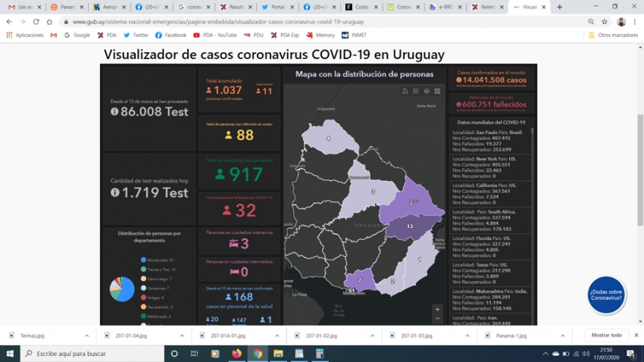Click the info icon beside 1.719 Test
The image size is (644, 362).
(114, 192)
